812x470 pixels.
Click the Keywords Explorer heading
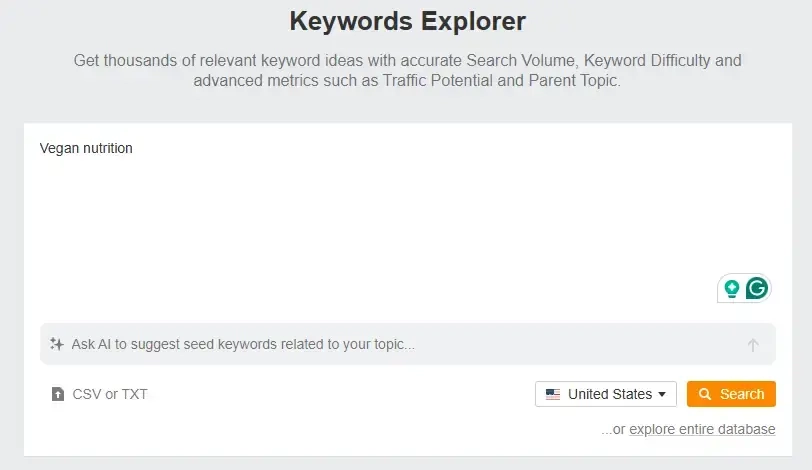click(407, 21)
